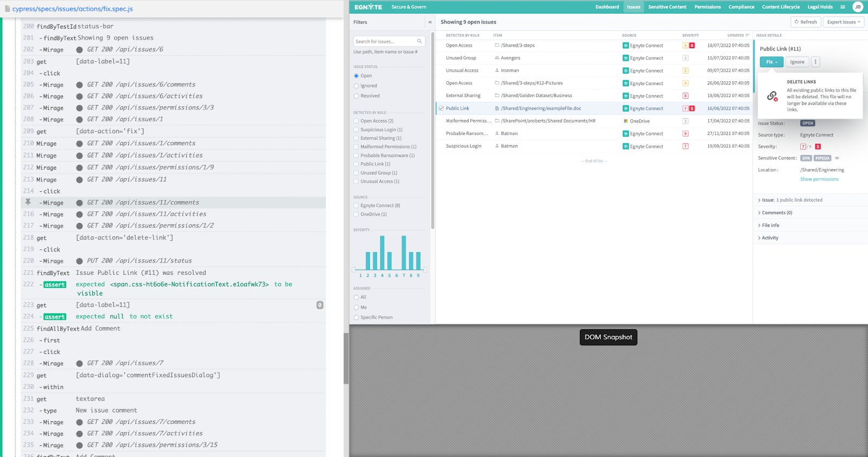The image size is (868, 457).
Task: Click the hamburger menu icon in header
Action: click(843, 7)
